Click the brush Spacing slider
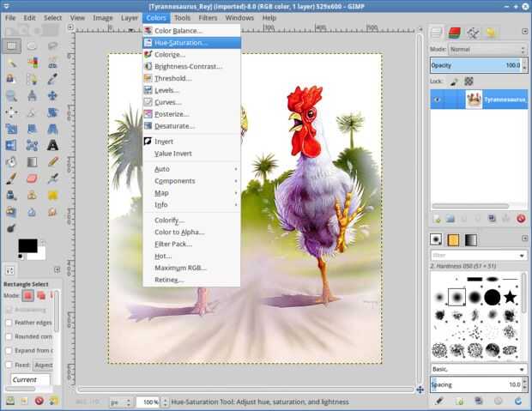The image size is (532, 411). (476, 384)
